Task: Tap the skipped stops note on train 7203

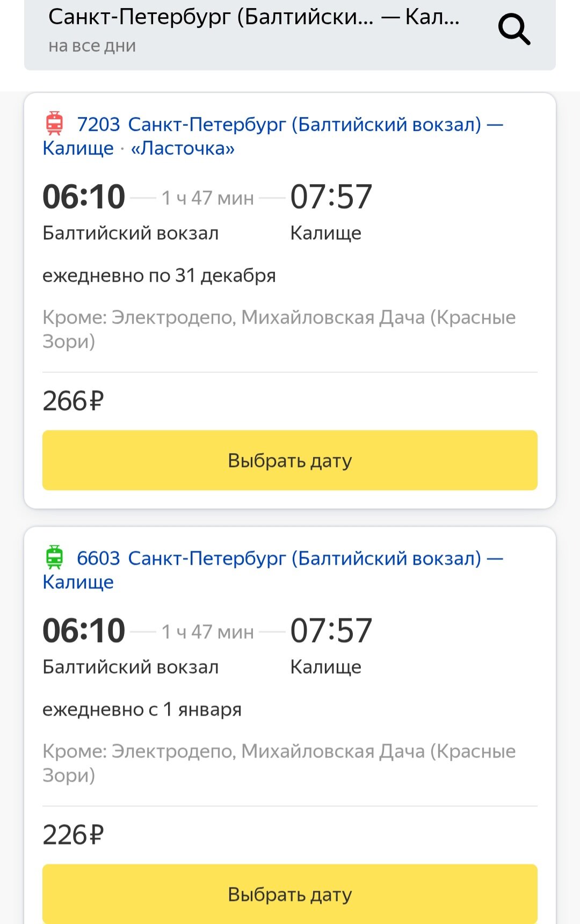Action: click(279, 329)
